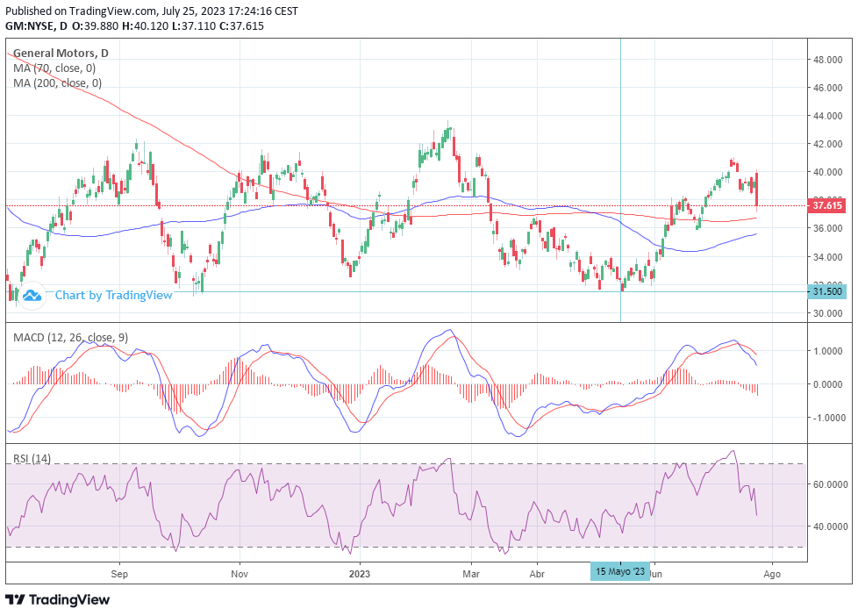Click the GM:NYSE, D symbol header
Screen dimensions: 858x616
click(37, 25)
